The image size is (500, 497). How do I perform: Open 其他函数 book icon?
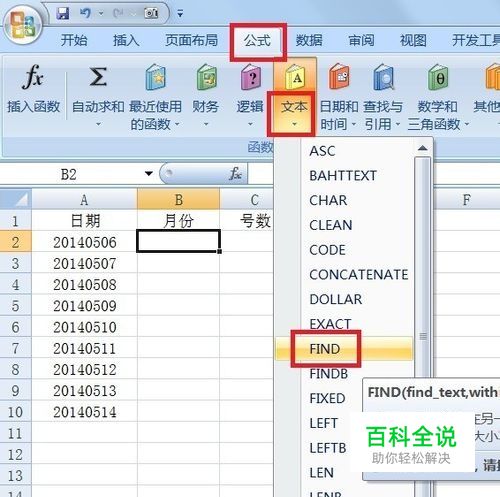[493, 77]
